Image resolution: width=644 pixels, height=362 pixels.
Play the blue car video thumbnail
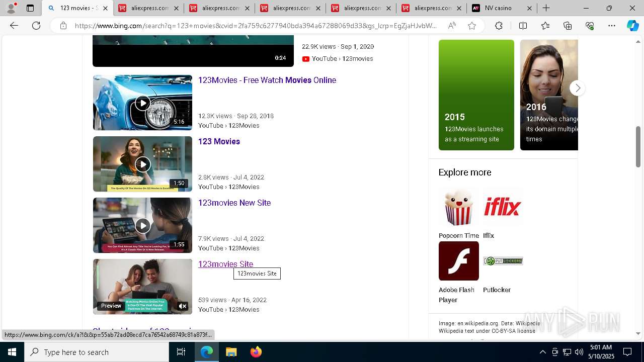pyautogui.click(x=142, y=103)
